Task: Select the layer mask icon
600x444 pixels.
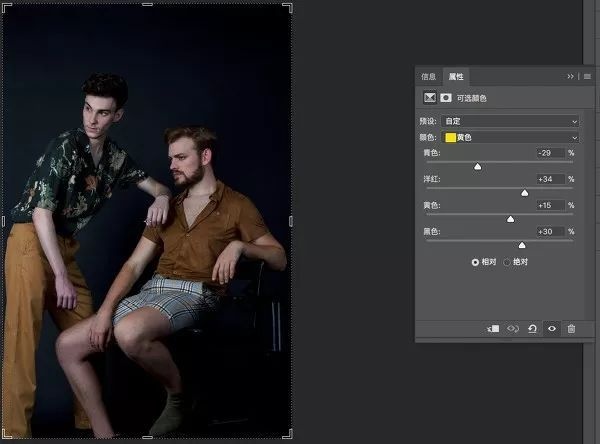Action: pyautogui.click(x=446, y=98)
